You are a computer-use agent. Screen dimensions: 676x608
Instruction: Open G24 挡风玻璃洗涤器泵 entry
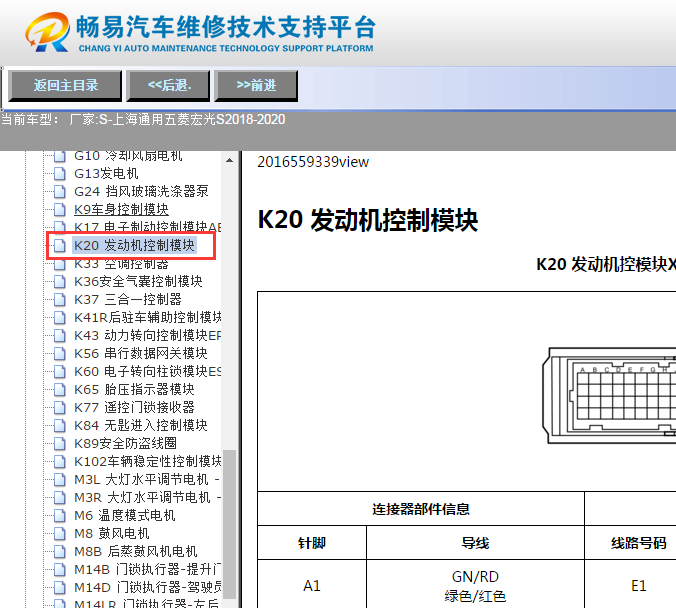tap(141, 191)
